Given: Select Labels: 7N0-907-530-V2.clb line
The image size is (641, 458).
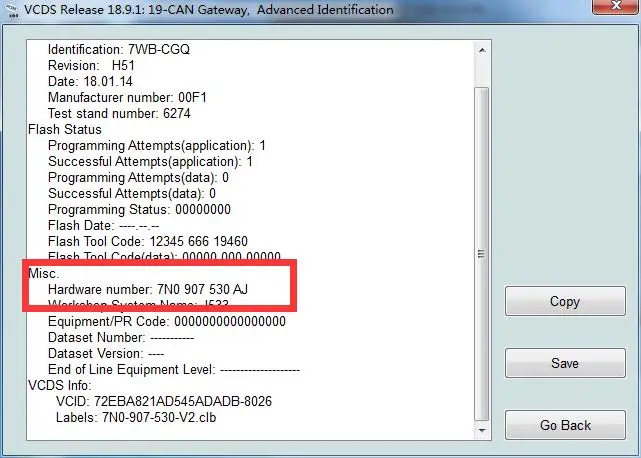Looking at the screenshot, I should (x=136, y=418).
